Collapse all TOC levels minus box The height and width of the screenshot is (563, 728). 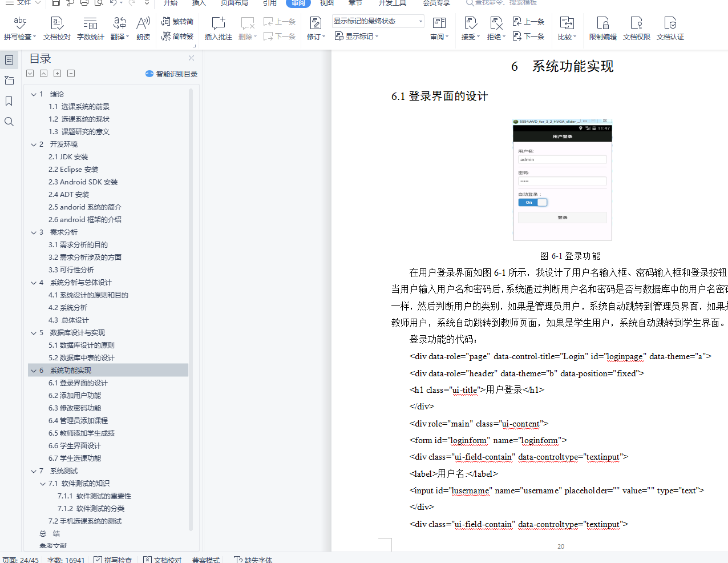click(x=71, y=73)
